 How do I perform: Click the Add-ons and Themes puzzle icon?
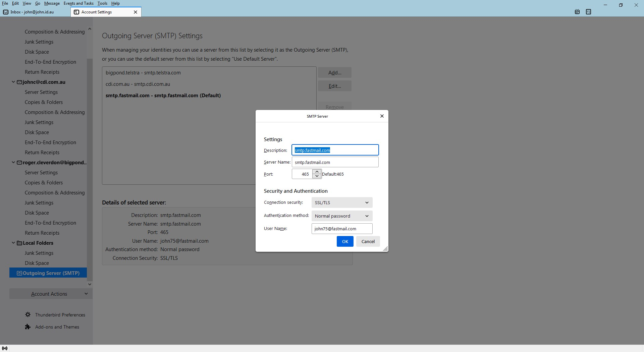pyautogui.click(x=28, y=327)
